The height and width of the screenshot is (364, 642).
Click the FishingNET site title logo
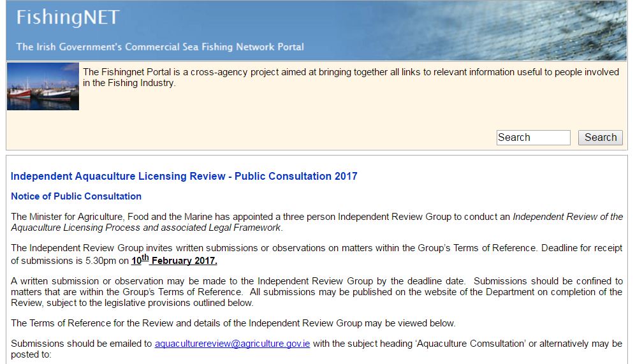(x=68, y=18)
